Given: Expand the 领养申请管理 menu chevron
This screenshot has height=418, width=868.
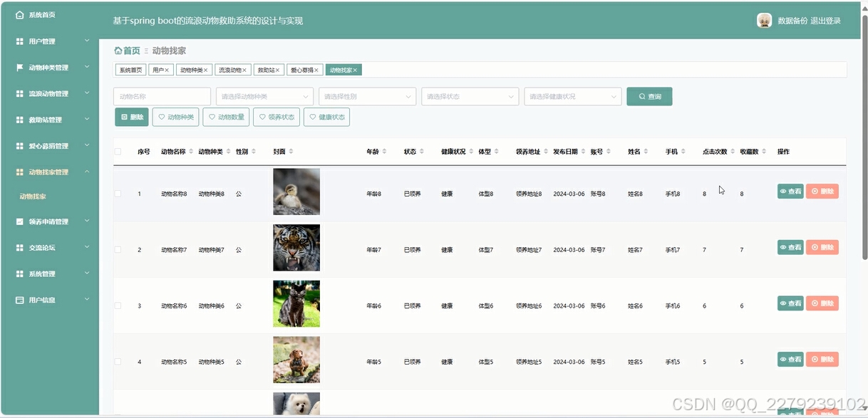Looking at the screenshot, I should click(87, 221).
